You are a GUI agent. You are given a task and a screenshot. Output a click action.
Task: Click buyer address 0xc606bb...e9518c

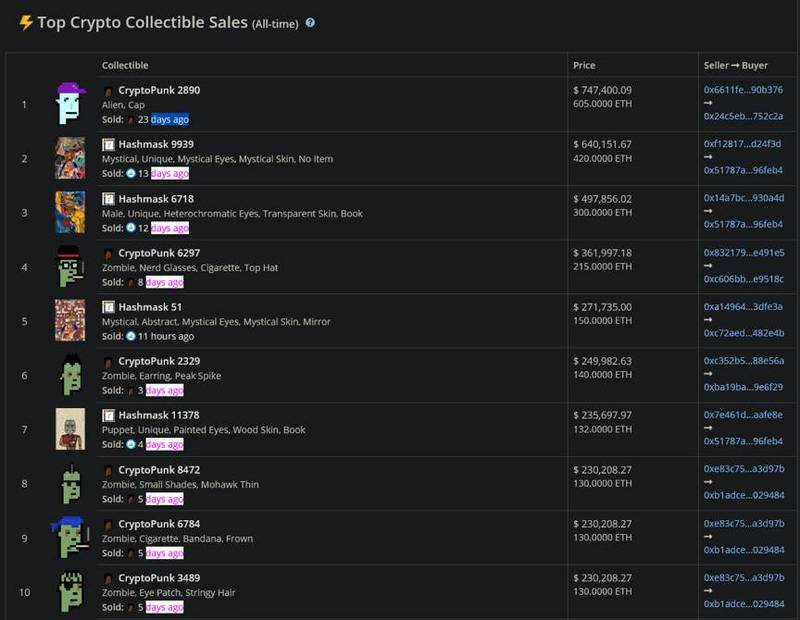coord(743,279)
